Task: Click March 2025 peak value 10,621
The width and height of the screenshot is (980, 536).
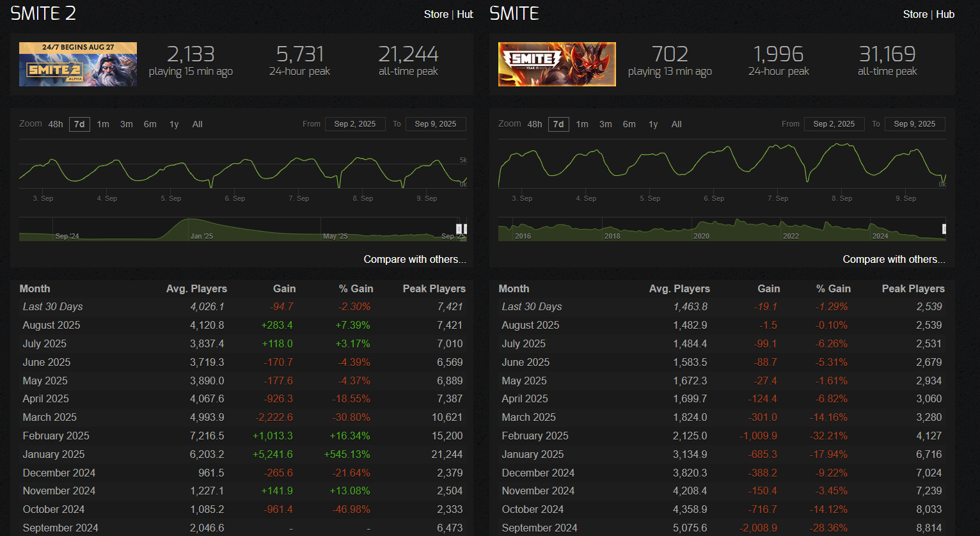Action: (447, 417)
